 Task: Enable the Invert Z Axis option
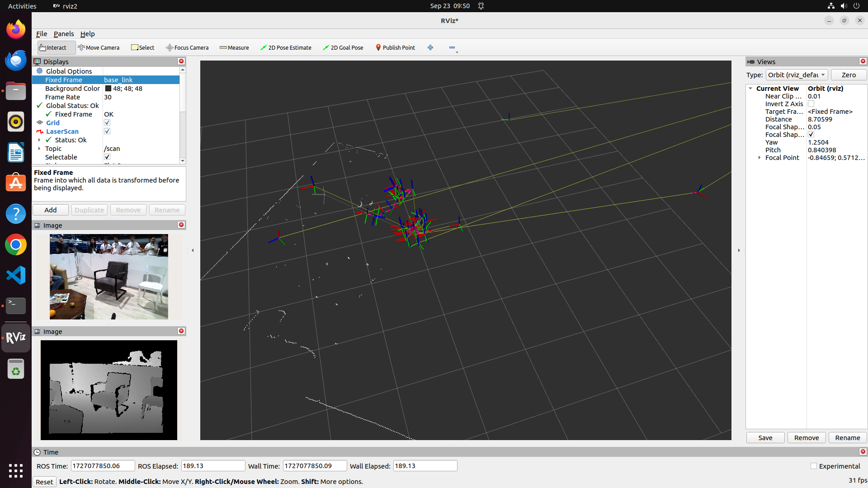[811, 103]
